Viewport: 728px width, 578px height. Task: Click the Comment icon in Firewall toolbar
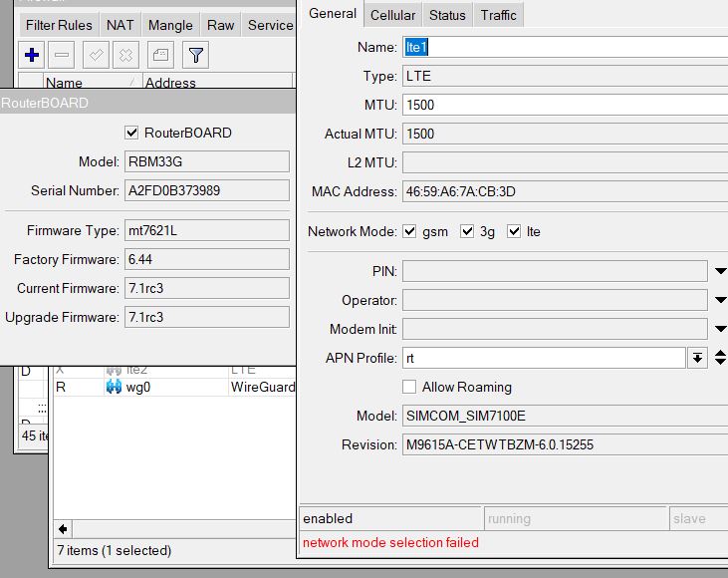pos(160,55)
